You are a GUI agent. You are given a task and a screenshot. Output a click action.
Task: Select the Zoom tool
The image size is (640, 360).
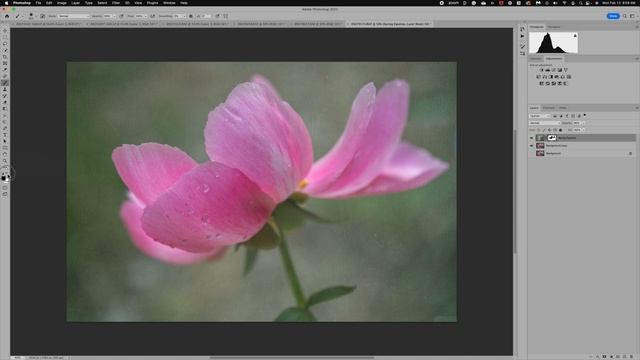click(x=5, y=161)
